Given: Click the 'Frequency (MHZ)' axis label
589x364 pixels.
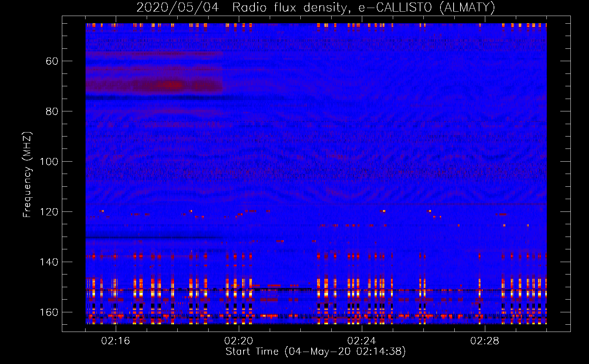Looking at the screenshot, I should pyautogui.click(x=27, y=175).
